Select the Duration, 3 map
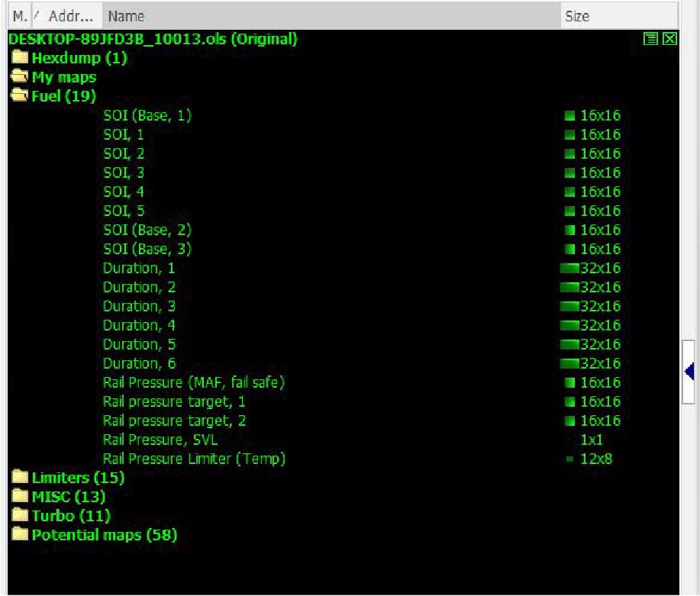Image resolution: width=700 pixels, height=596 pixels. [139, 306]
